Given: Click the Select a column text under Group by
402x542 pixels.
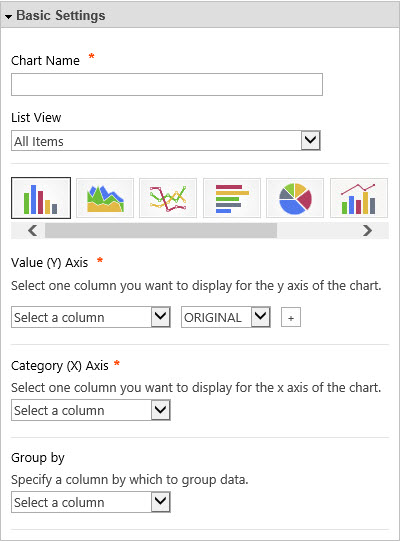Looking at the screenshot, I should click(59, 502).
